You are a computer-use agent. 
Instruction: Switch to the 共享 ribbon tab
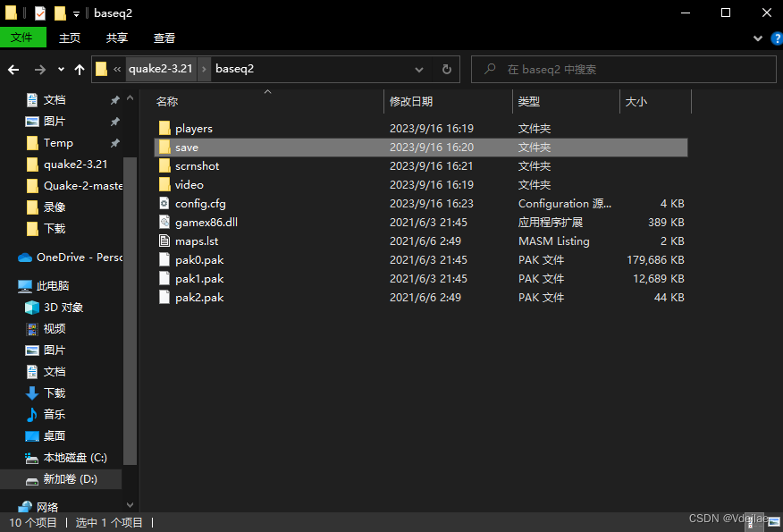(117, 38)
